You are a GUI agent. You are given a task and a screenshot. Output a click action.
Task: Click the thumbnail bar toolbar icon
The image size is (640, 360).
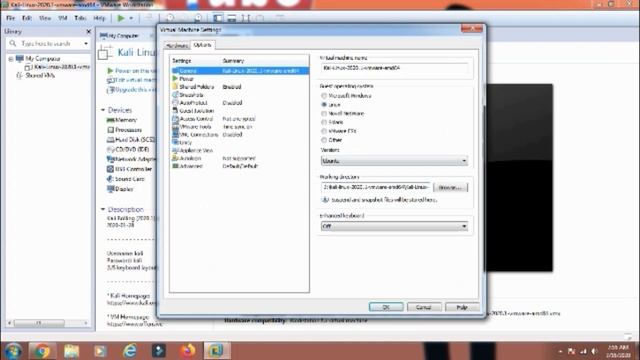click(231, 18)
